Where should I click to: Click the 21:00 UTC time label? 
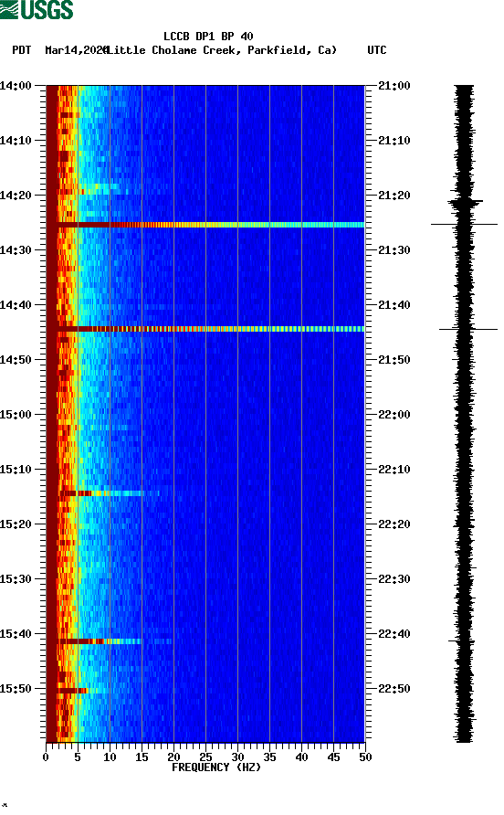[x=394, y=86]
